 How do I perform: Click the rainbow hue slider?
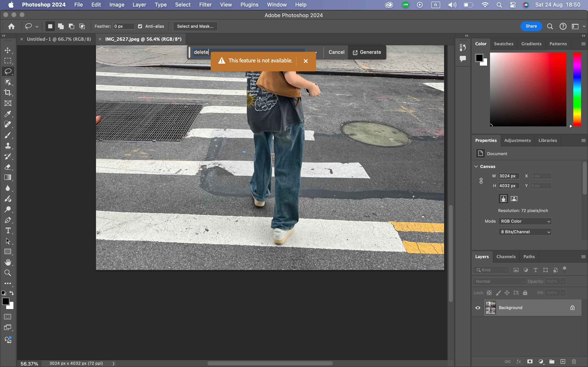tap(577, 89)
